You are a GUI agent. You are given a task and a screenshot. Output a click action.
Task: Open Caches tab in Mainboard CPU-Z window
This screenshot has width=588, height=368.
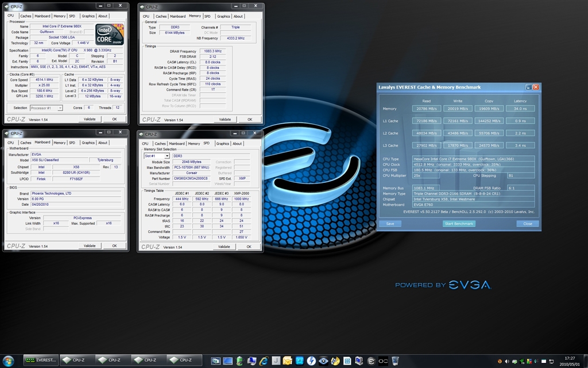click(x=25, y=143)
